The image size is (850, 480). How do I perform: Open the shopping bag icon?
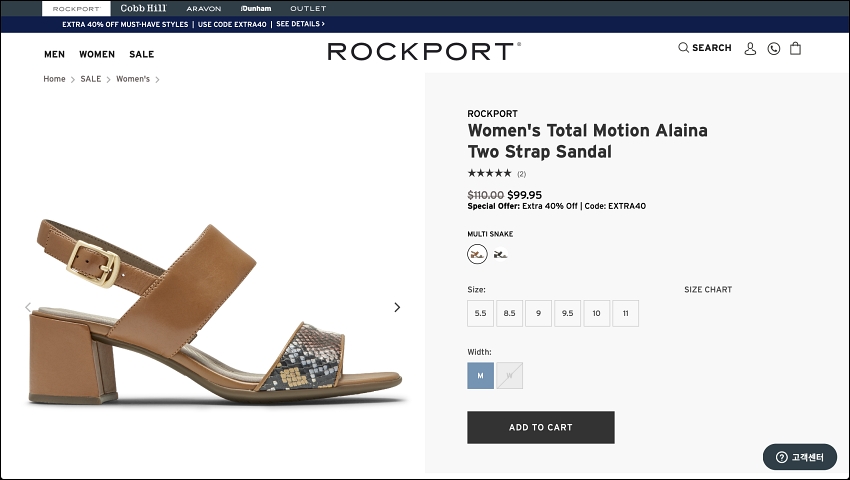(x=795, y=48)
